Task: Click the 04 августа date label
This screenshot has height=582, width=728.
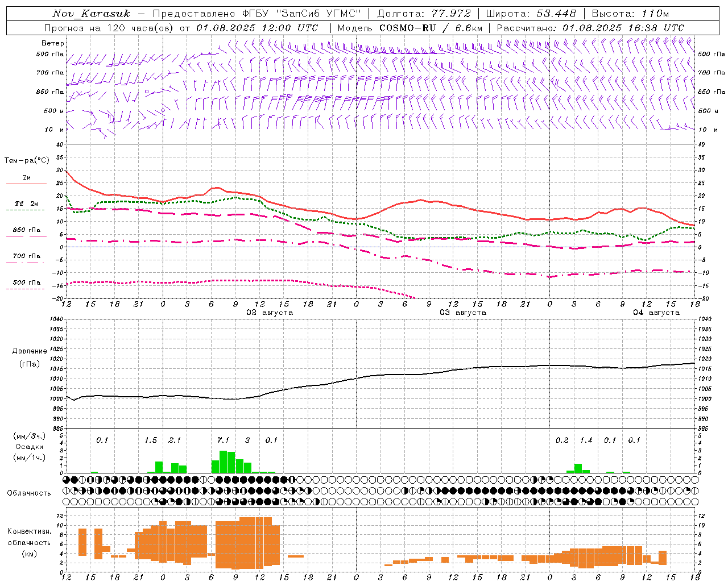Action: (x=656, y=313)
